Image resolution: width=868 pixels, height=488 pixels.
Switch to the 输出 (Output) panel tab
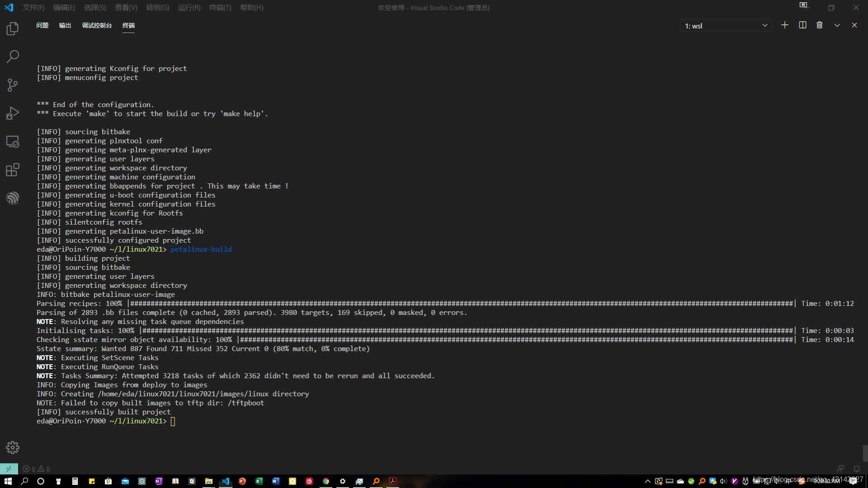coord(64,25)
